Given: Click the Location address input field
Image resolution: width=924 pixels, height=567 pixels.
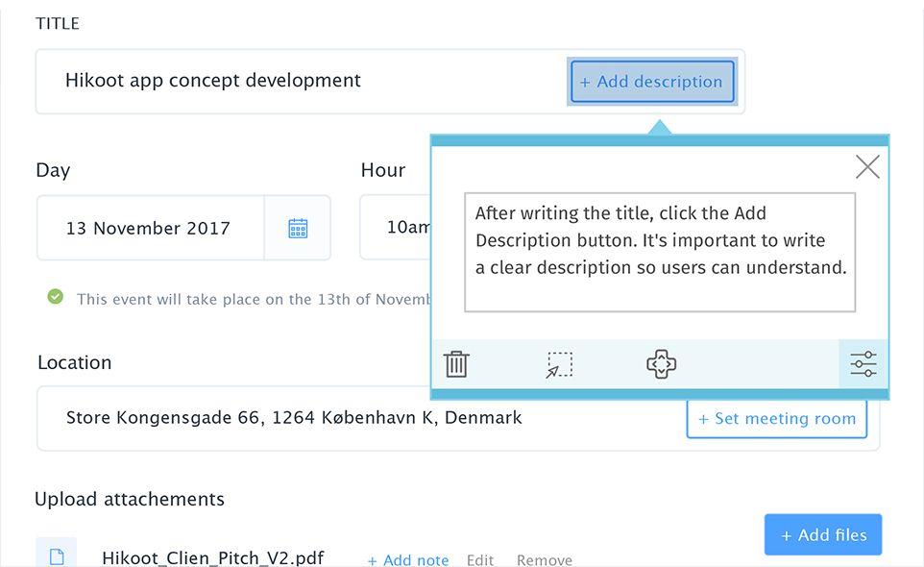Looking at the screenshot, I should [355, 418].
